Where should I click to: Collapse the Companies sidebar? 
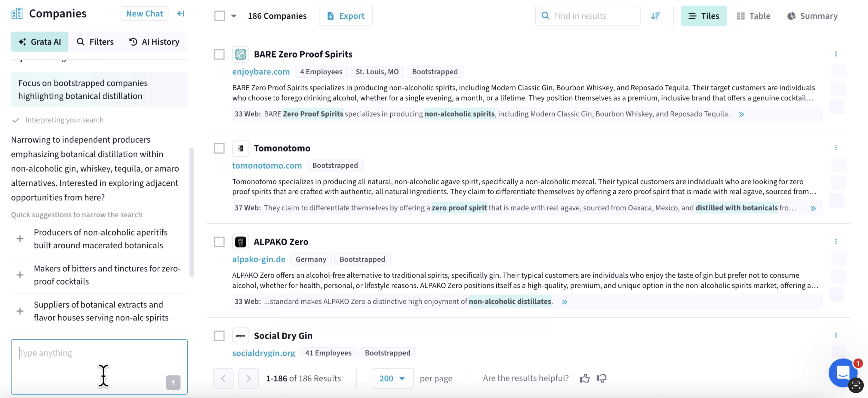point(181,14)
